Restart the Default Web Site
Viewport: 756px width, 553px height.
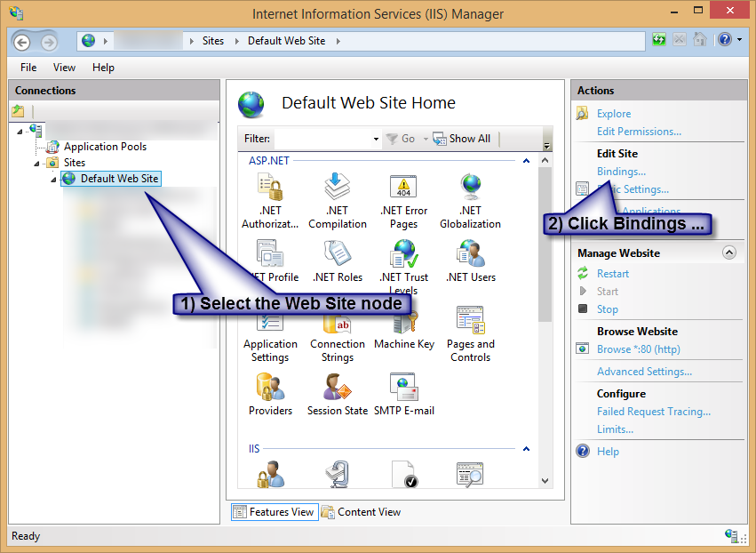[x=614, y=273]
